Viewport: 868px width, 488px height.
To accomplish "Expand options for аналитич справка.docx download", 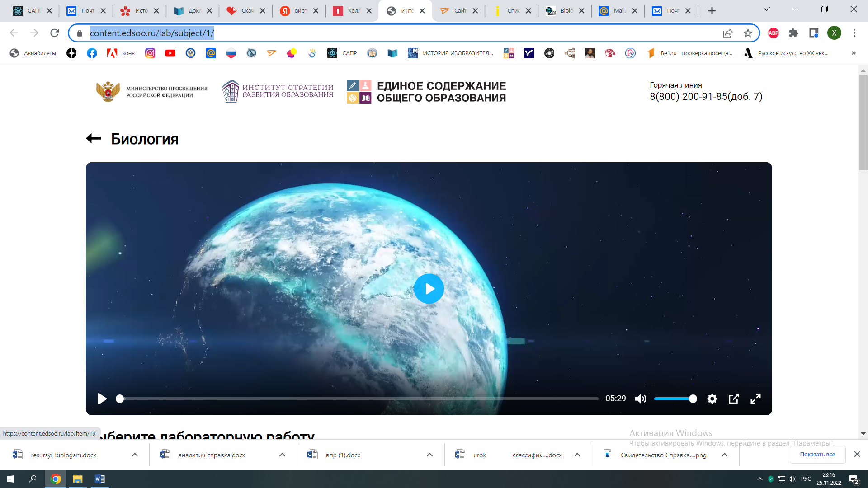I will pos(282,455).
